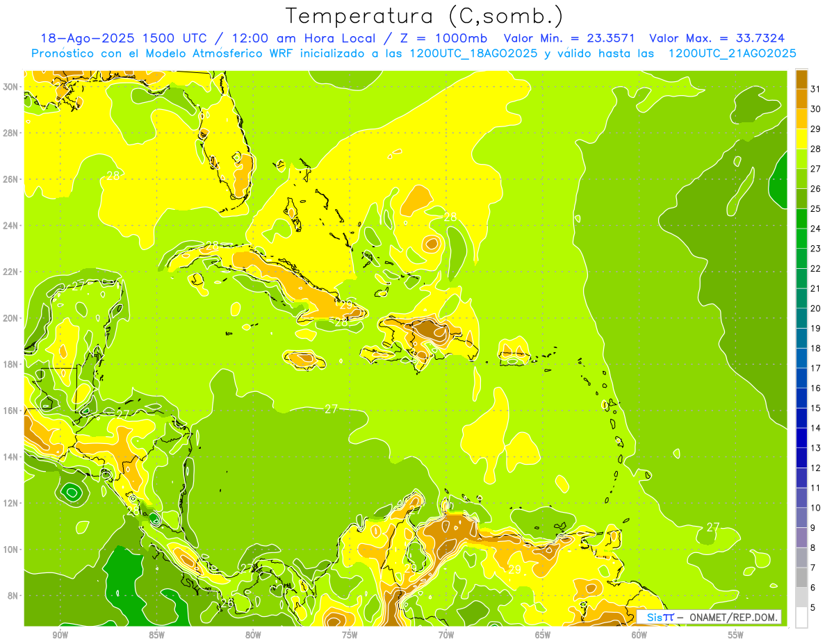
Task: Pick the gray legend swatch between 6 and 7
Action: pos(801,578)
